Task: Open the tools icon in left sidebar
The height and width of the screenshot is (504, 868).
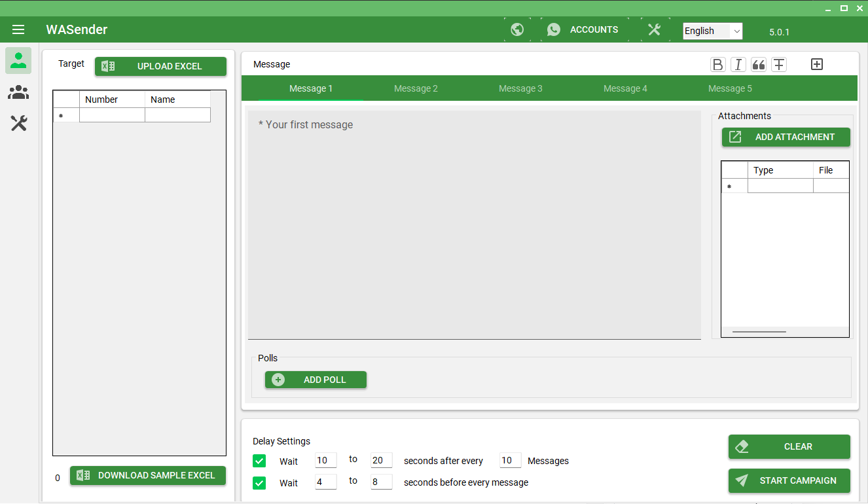Action: point(18,123)
